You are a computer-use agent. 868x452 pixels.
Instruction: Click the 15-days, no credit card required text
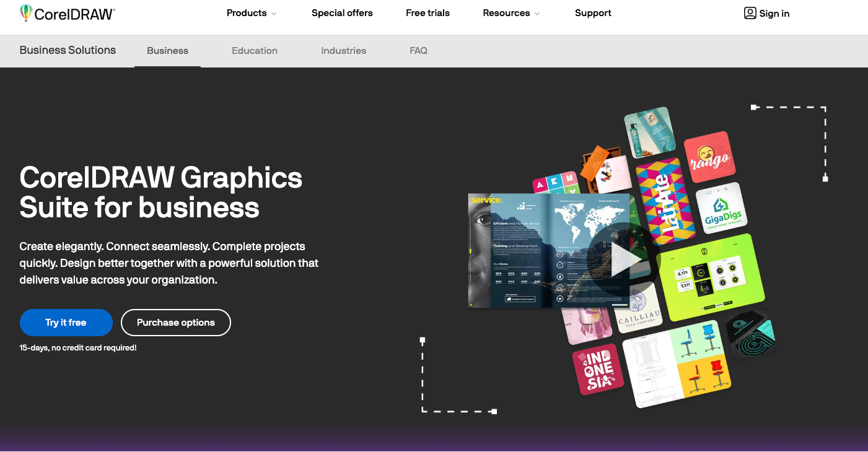coord(78,348)
